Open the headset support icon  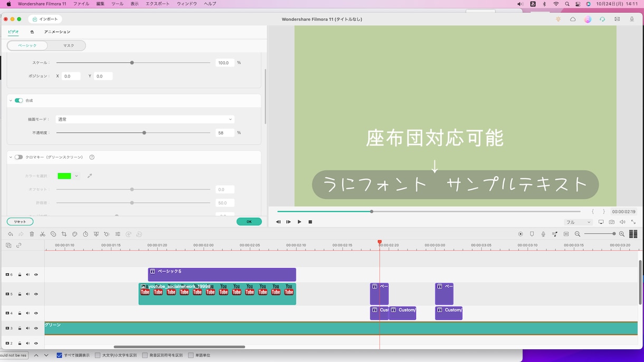(602, 19)
